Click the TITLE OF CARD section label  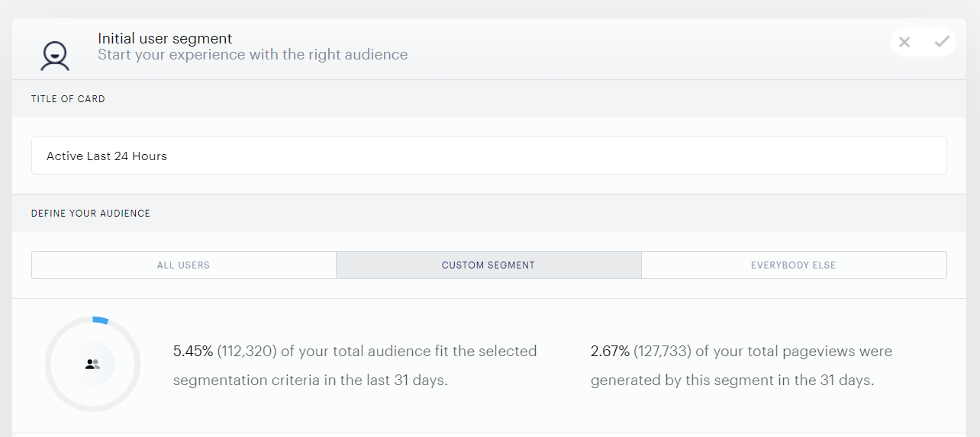pyautogui.click(x=68, y=99)
